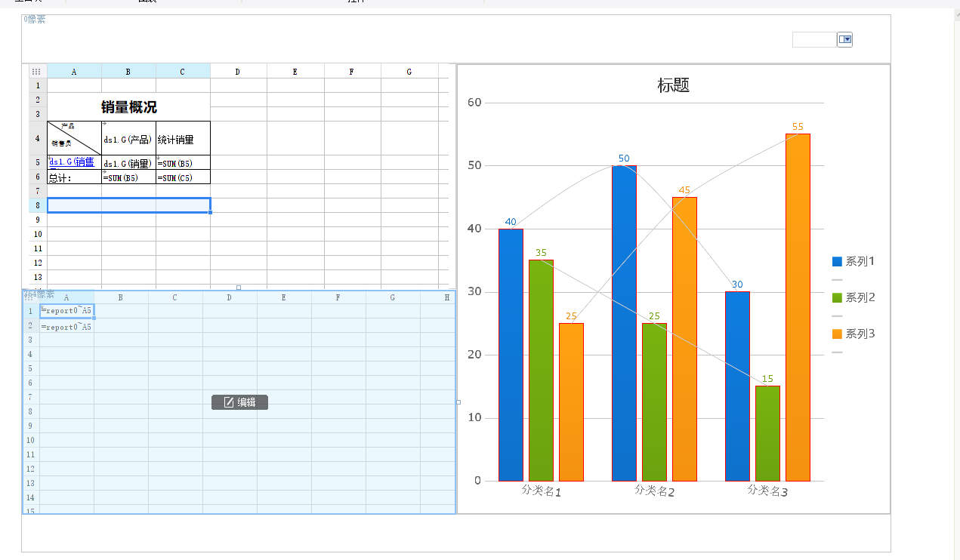Click the orange 系列3 legend swatch
960x560 pixels.
(x=837, y=334)
